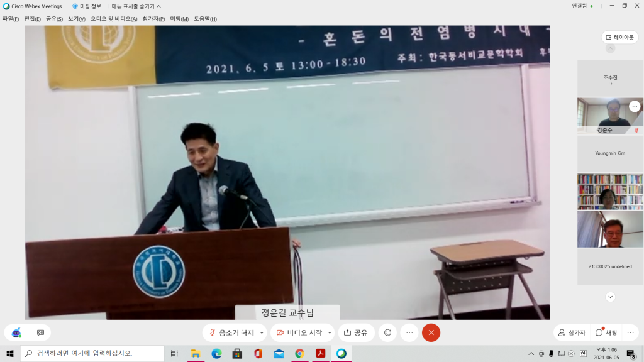The image size is (644, 362).
Task: Open the Webex Assistant robot icon
Action: pos(16,332)
